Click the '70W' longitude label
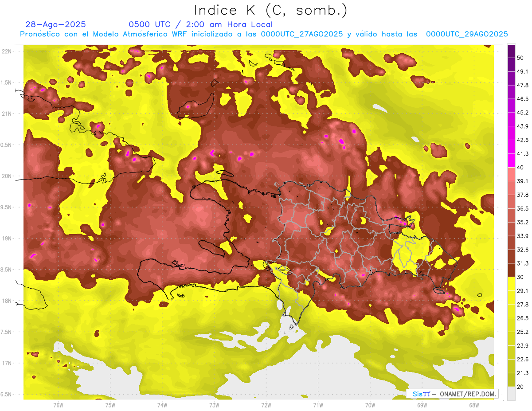The height and width of the screenshot is (411, 532). [x=370, y=405]
